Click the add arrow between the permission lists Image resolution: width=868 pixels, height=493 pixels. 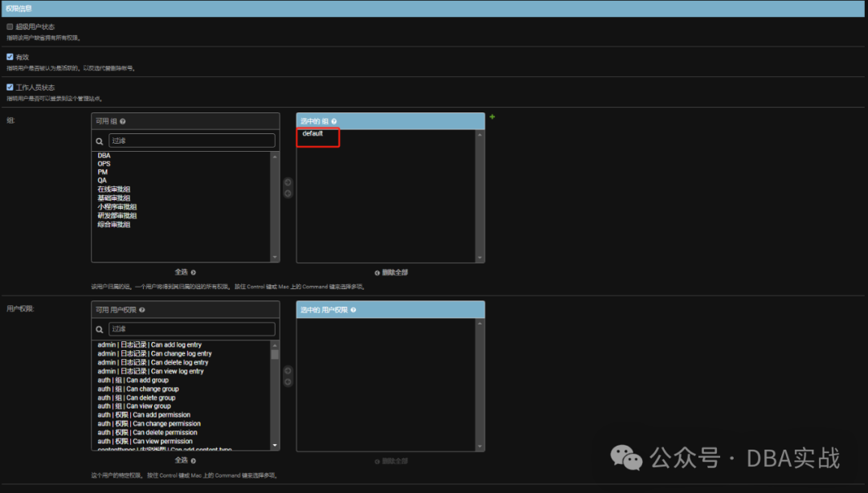pyautogui.click(x=288, y=371)
